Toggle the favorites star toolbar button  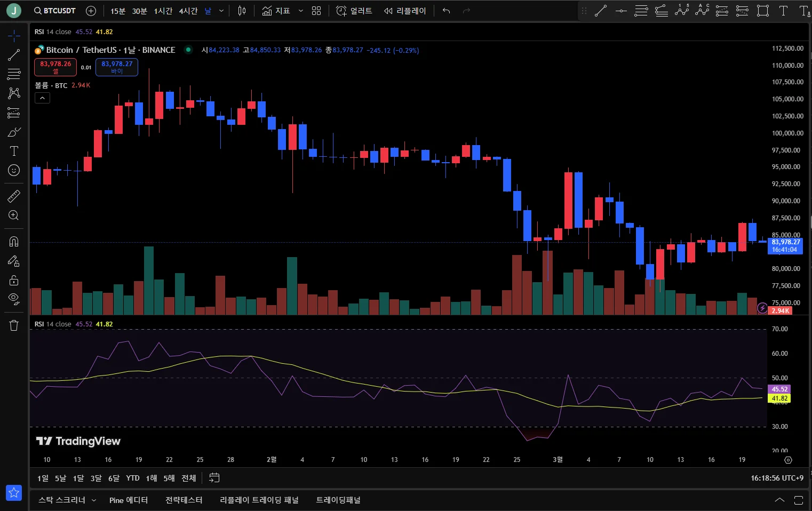coord(14,492)
